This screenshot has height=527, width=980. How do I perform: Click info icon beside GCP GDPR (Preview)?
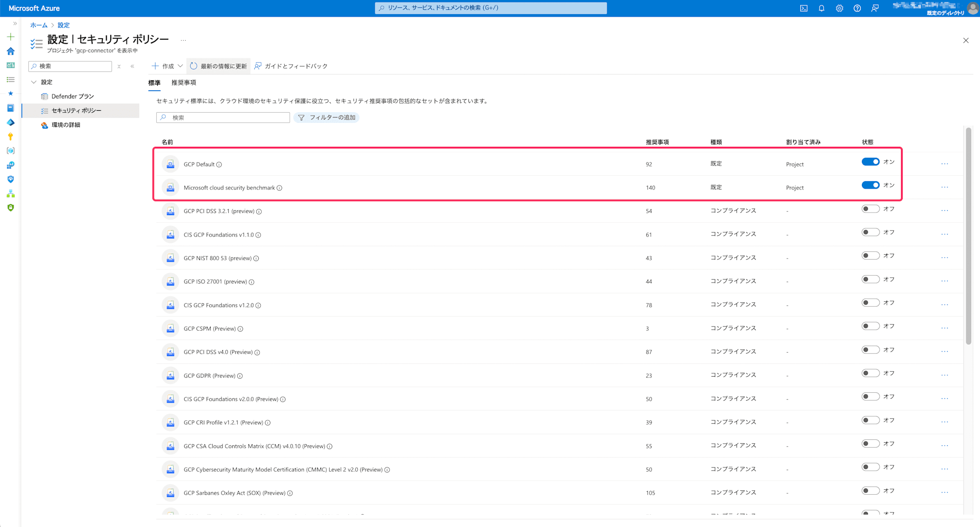tap(240, 376)
